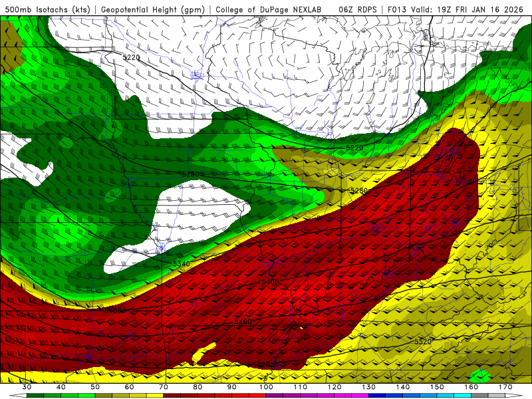Screen dimensions: 532x399
Task: Click the bright lime green swatch just below 50
Action: [x=86, y=395]
